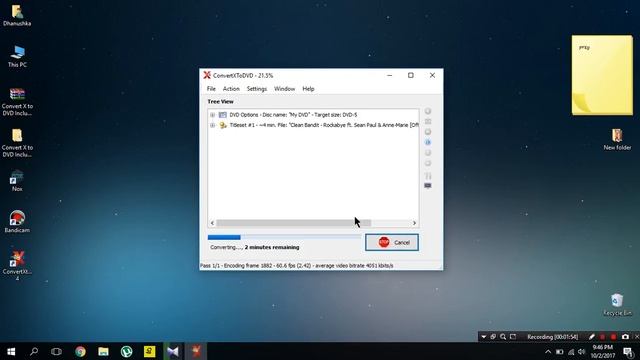Select the Recycle Bin desktop icon
The width and height of the screenshot is (640, 360).
point(617,304)
